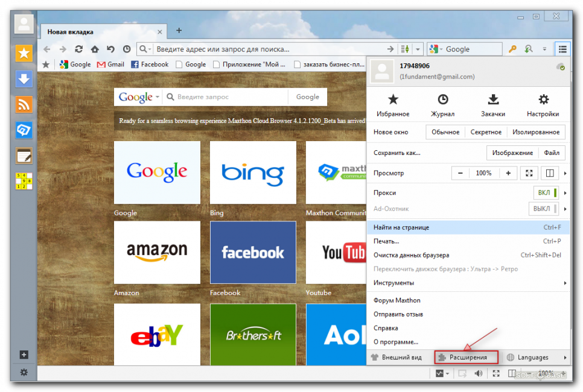583x392 pixels.
Task: Go back with the Back arrow
Action: [47, 49]
